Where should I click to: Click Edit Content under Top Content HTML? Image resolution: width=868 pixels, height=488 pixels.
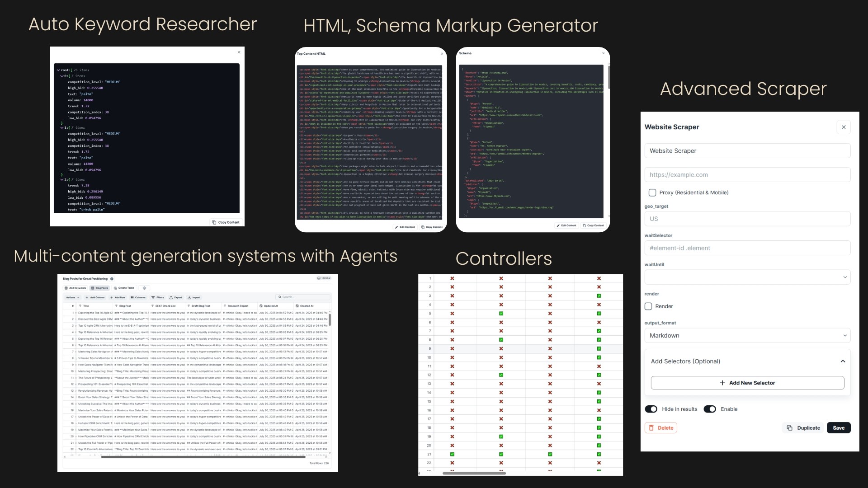(405, 227)
